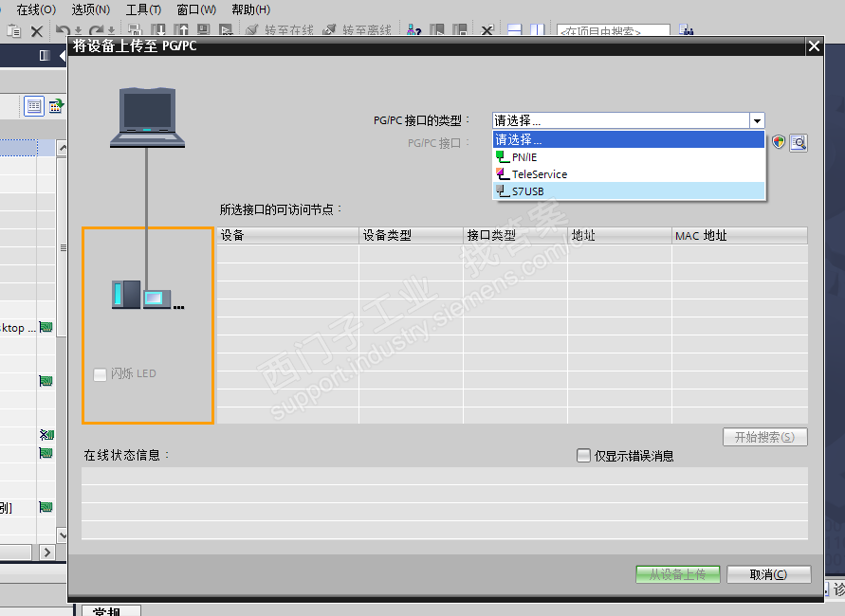Click the download to device icon
The image size is (845, 616).
pyautogui.click(x=157, y=30)
